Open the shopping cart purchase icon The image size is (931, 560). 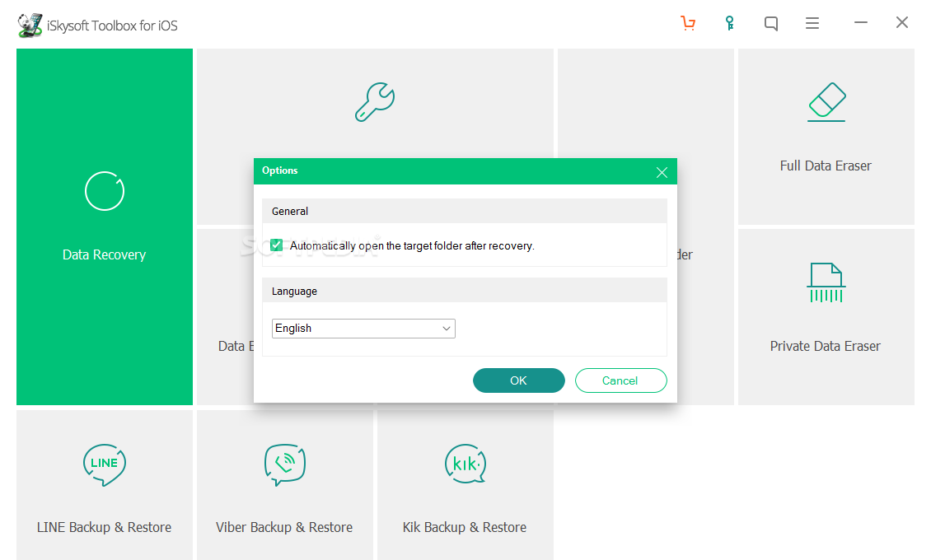[x=688, y=23]
